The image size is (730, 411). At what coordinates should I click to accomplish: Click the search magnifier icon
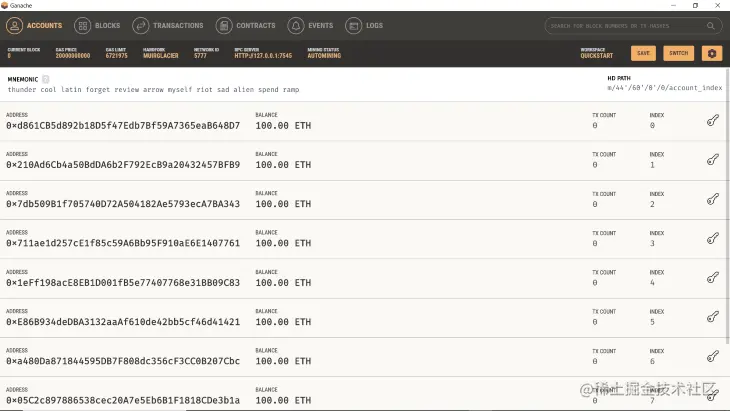[x=710, y=26]
